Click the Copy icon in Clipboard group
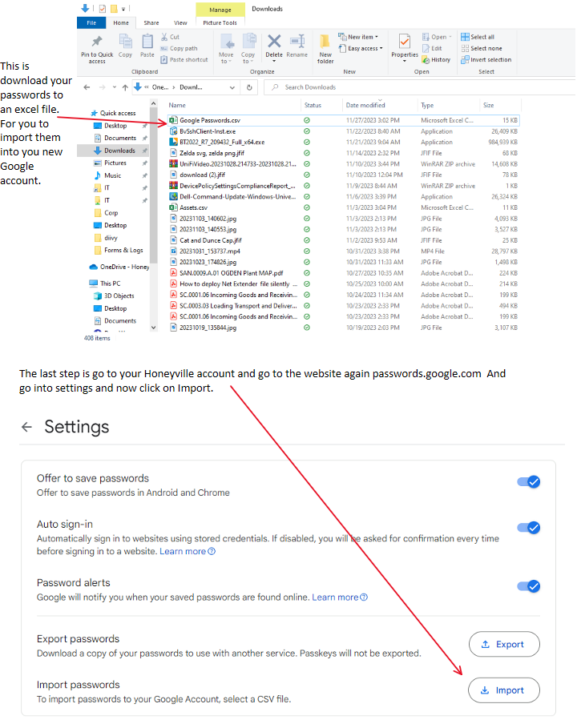Screen dimensions: 577x728 (125, 42)
